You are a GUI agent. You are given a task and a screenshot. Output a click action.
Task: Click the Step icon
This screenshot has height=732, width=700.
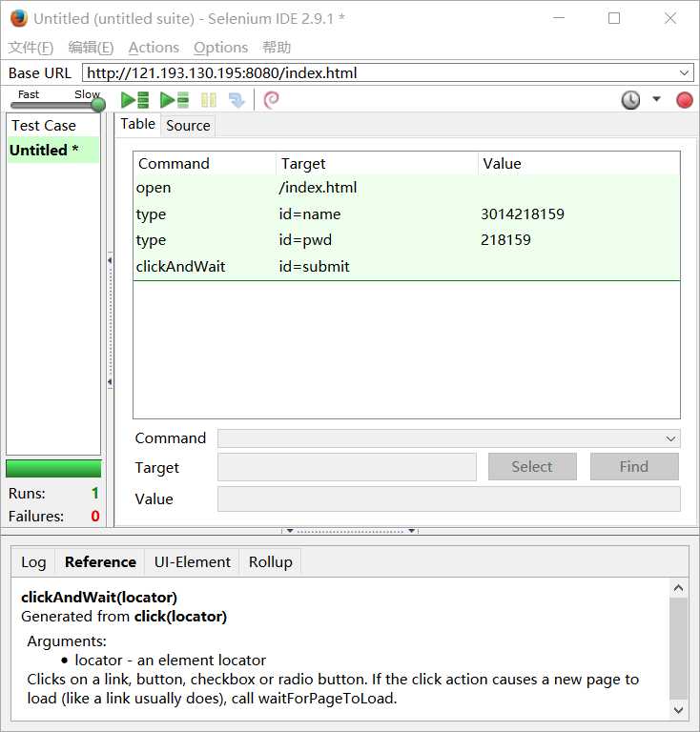[x=237, y=100]
